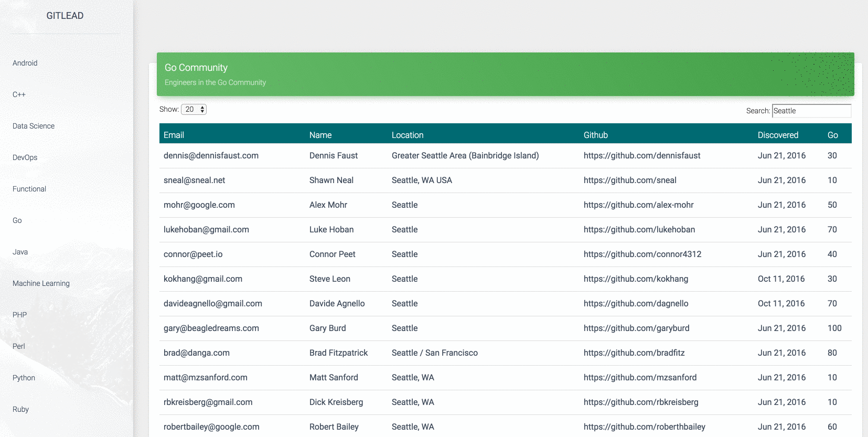Open Dennis Faust's GitHub link
Viewport: 868px width, 437px height.
(x=642, y=156)
